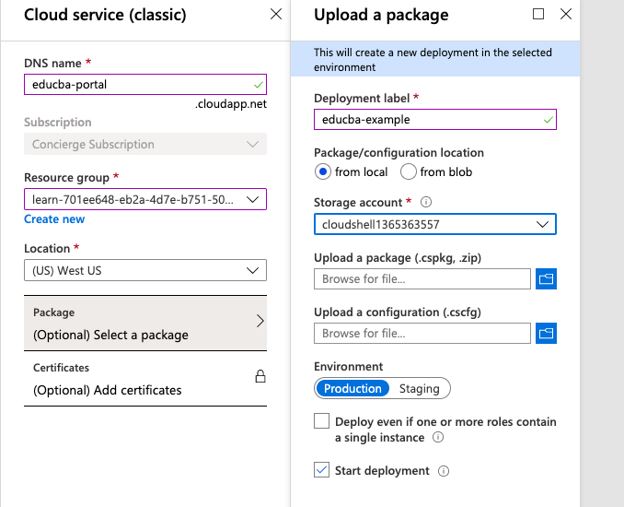This screenshot has width=625, height=507.
Task: Maximize the Upload a package blade
Action: click(x=539, y=15)
